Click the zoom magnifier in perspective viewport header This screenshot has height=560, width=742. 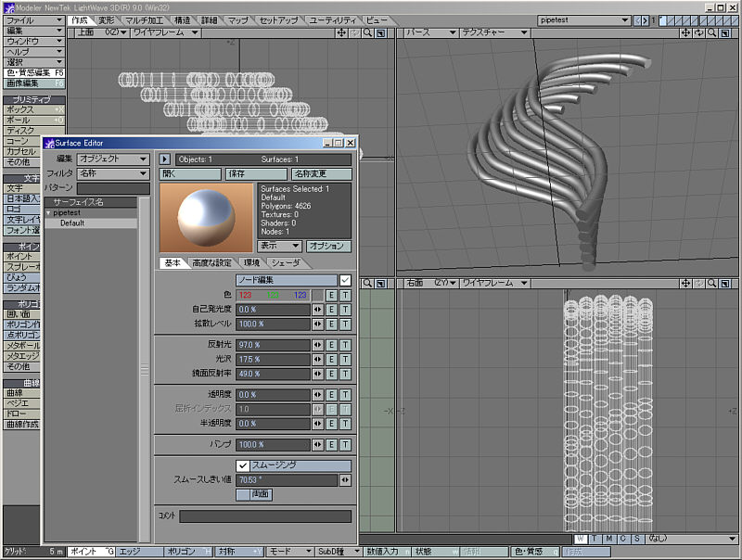[712, 32]
